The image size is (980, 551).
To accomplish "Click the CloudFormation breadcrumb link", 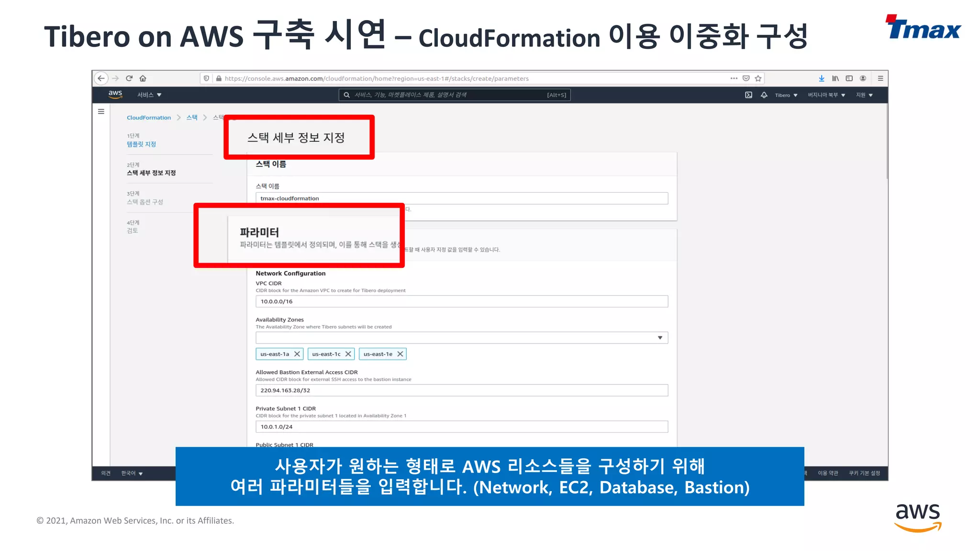I will 149,118.
